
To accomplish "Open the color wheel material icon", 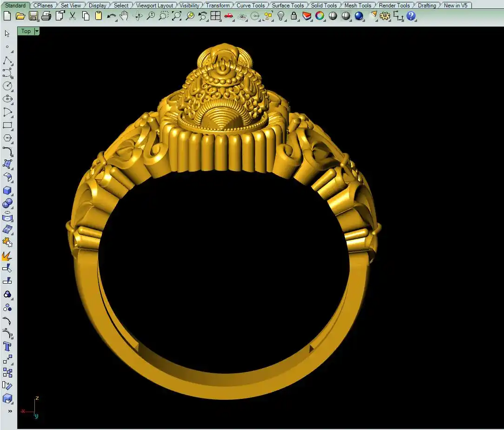I will pos(320,16).
